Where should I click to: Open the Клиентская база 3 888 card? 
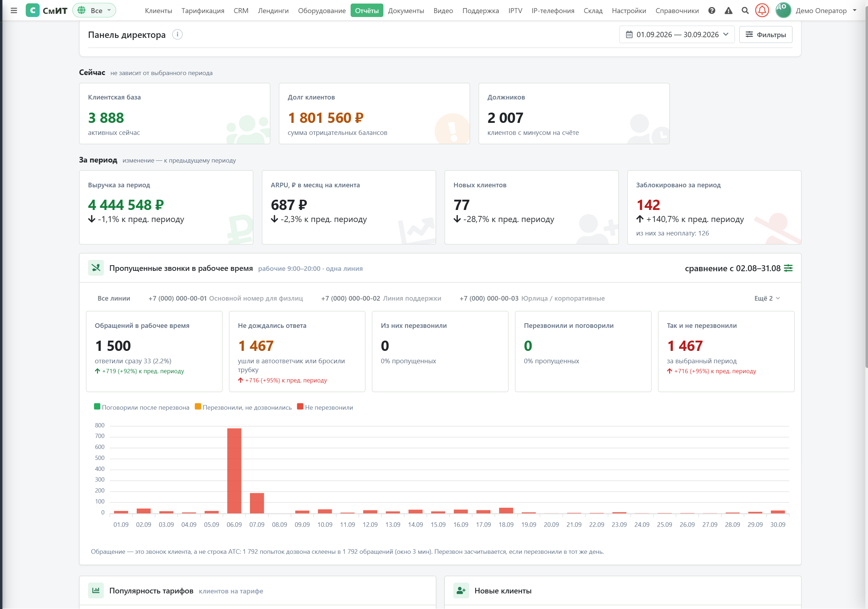175,113
